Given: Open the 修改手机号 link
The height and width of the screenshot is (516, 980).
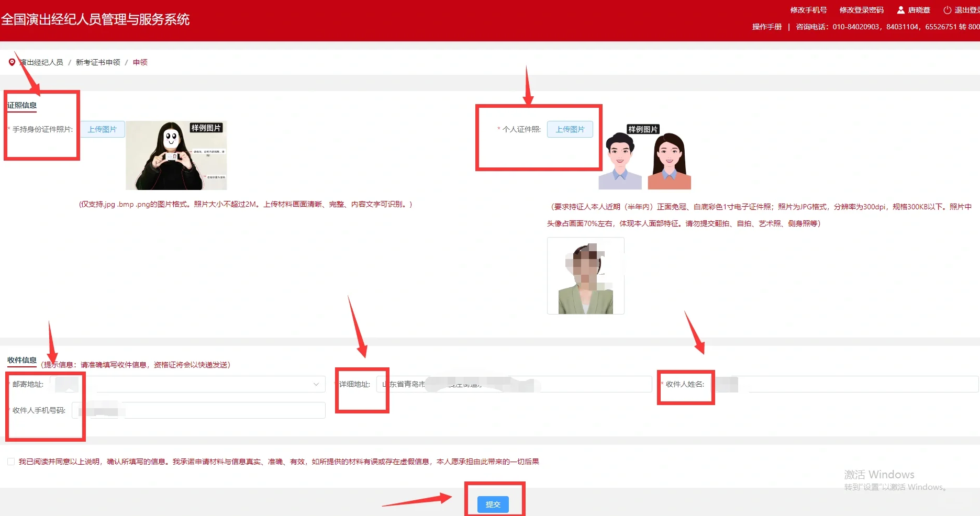Looking at the screenshot, I should [808, 10].
